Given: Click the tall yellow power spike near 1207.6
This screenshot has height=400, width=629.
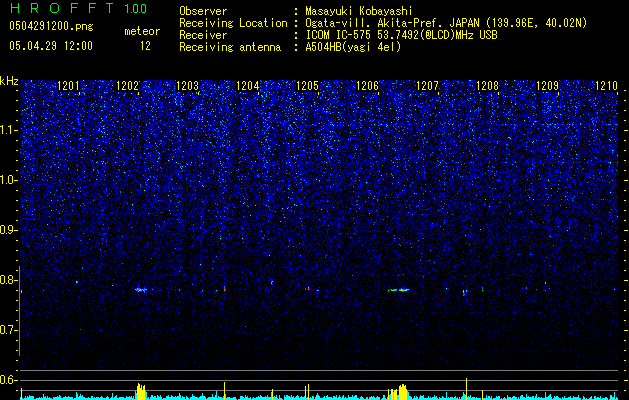Looking at the screenshot, I should coord(466,388).
